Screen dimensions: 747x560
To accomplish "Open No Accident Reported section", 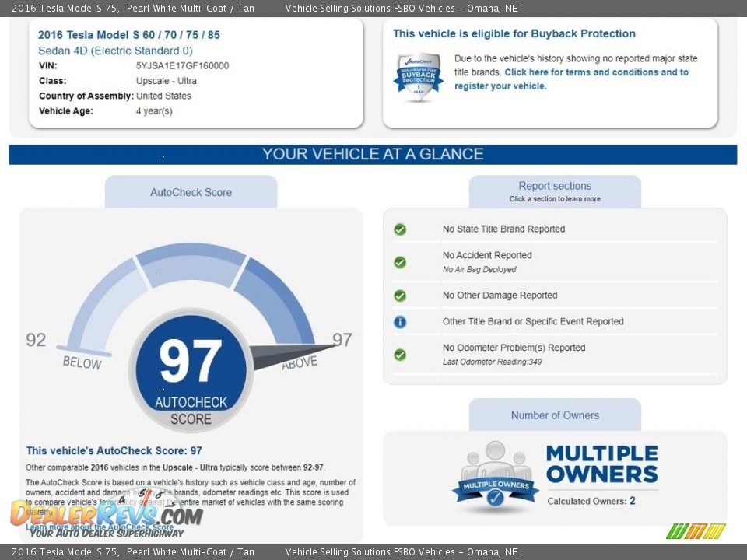I will click(487, 255).
